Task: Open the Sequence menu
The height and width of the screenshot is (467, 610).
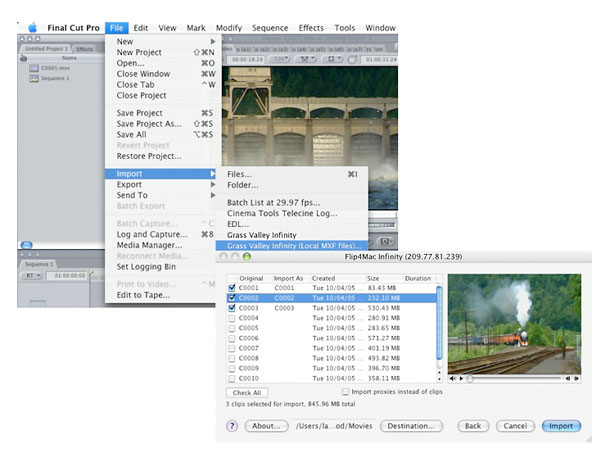Action: click(270, 28)
